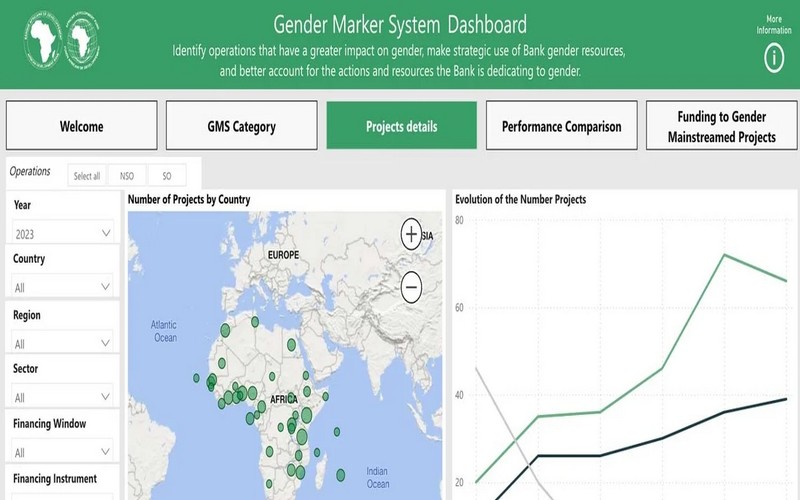The image size is (800, 500).
Task: Expand the Region filter dropdown
Action: 62,342
